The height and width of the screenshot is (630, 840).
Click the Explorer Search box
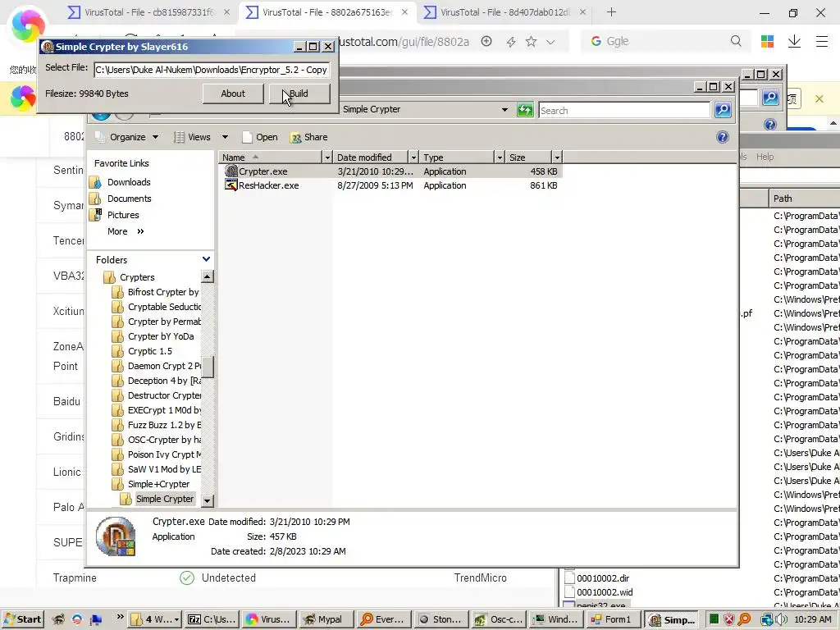tap(624, 111)
